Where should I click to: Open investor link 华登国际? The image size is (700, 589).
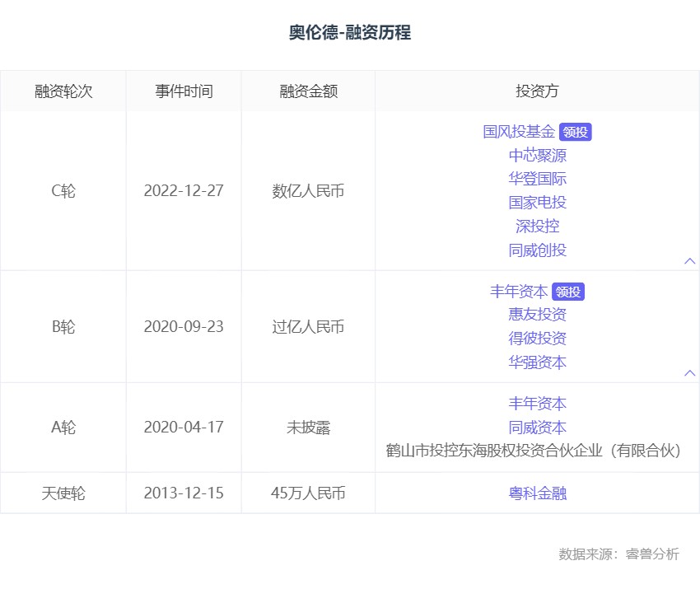click(538, 179)
